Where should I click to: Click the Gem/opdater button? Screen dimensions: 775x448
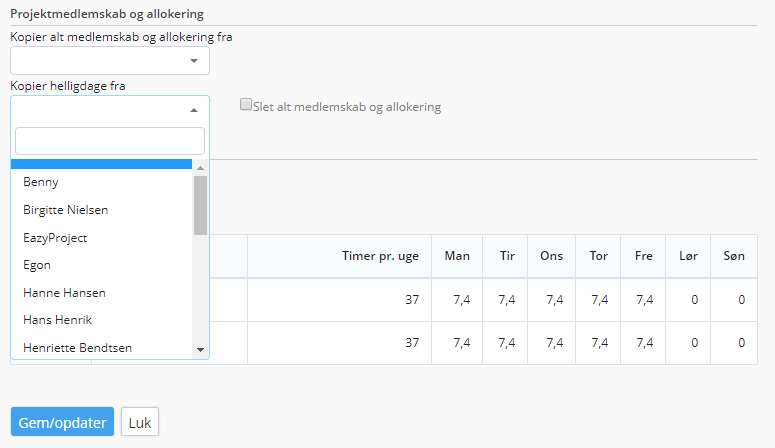point(62,422)
